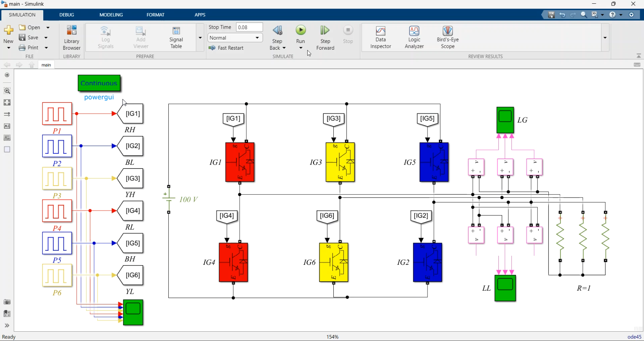Open the Library Browser
This screenshot has height=341, width=644.
pyautogui.click(x=72, y=37)
